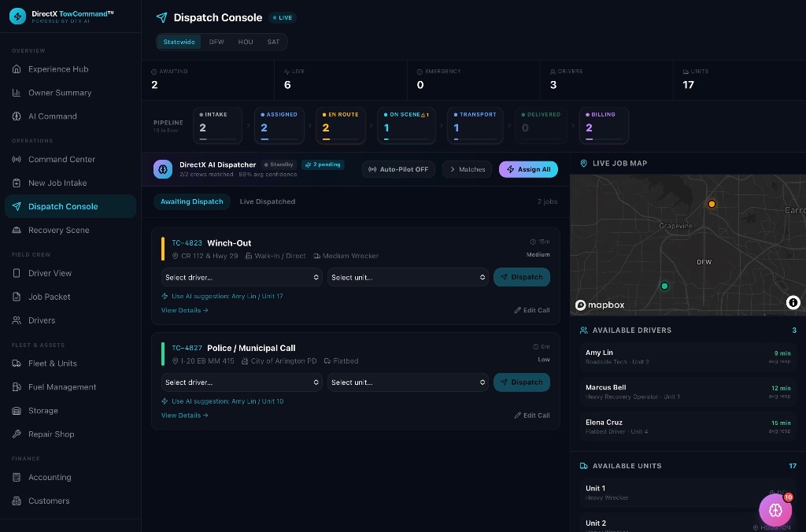Toggle Auto-Pilot OFF switch
The height and width of the screenshot is (532, 806).
(x=398, y=169)
